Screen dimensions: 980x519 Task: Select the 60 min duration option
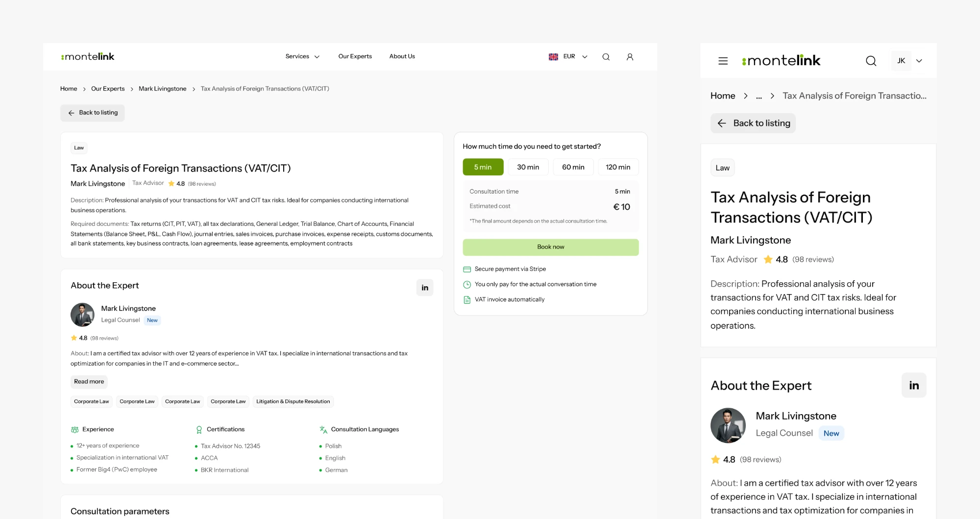point(573,167)
